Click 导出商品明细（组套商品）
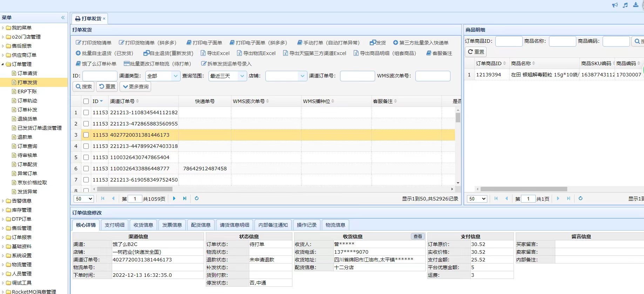 385,53
